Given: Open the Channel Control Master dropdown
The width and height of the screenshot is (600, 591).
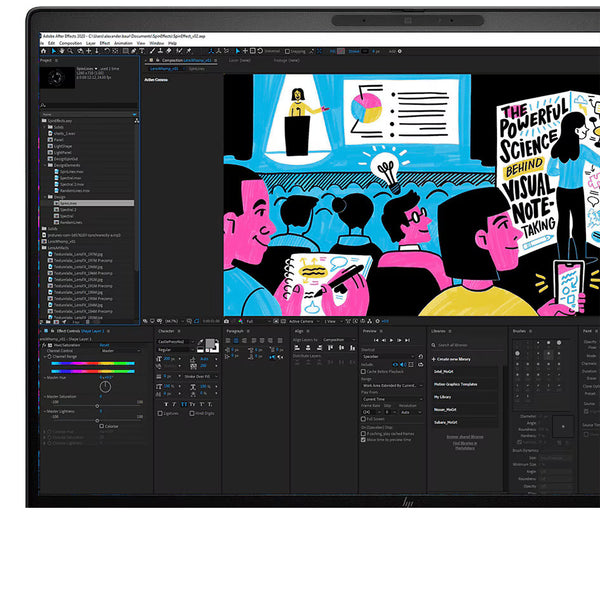Looking at the screenshot, I should [121, 351].
